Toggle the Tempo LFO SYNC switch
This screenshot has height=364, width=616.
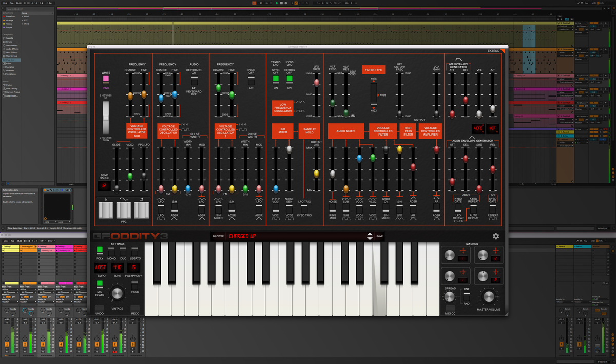click(276, 79)
